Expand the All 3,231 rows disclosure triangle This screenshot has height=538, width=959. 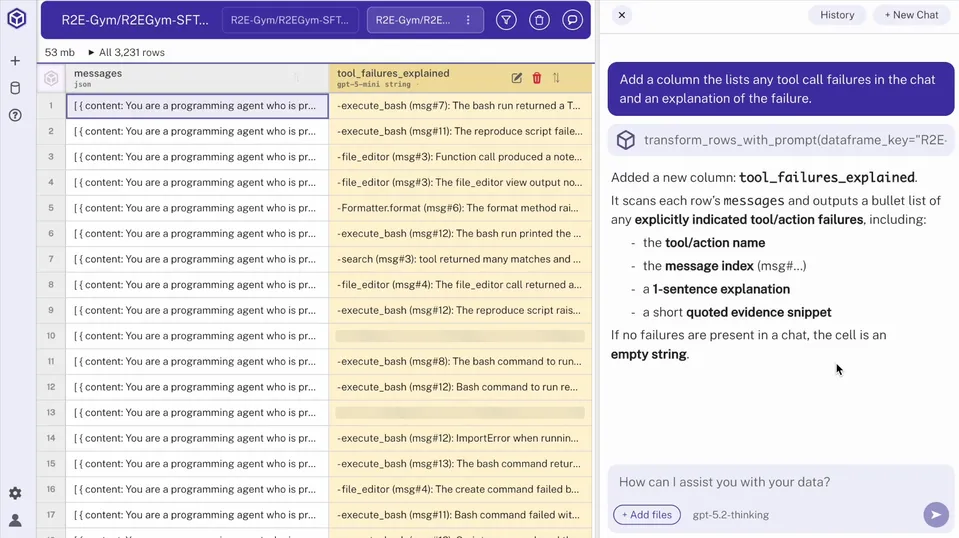[x=92, y=52]
